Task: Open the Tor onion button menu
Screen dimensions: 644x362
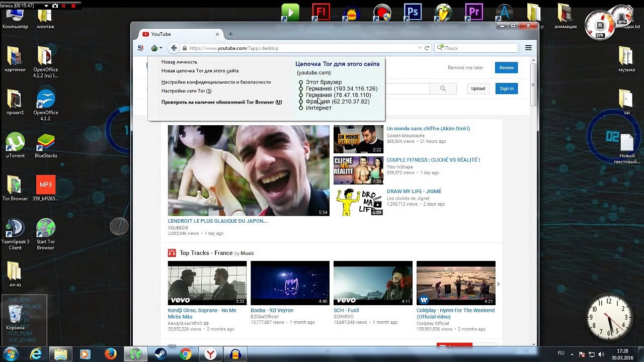Action: [156, 48]
